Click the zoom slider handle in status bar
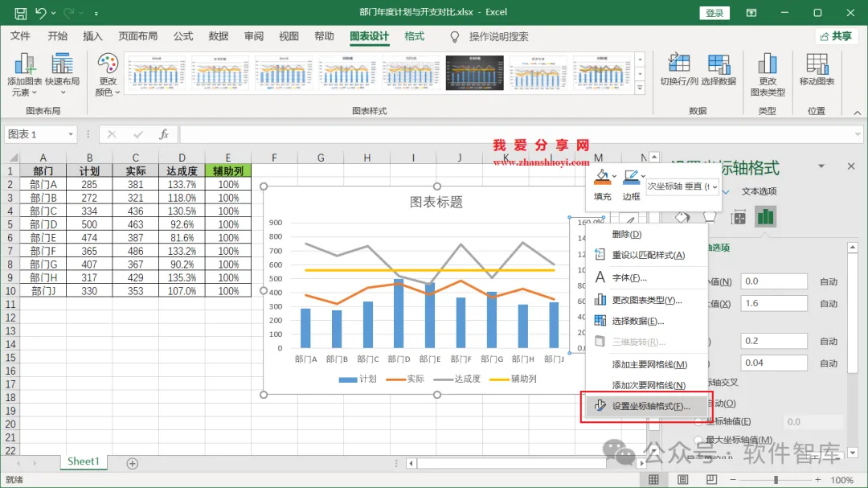This screenshot has height=488, width=868. click(x=776, y=480)
